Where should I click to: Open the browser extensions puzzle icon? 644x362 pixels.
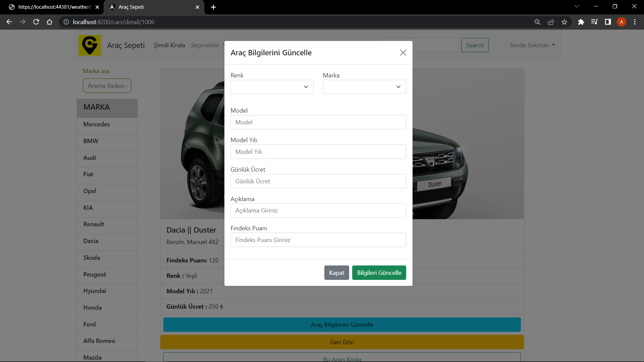point(581,22)
